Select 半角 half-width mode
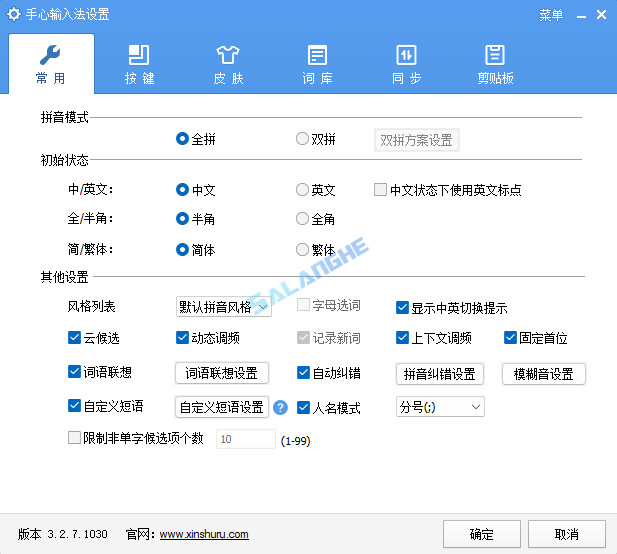Image resolution: width=617 pixels, height=554 pixels. click(x=196, y=219)
